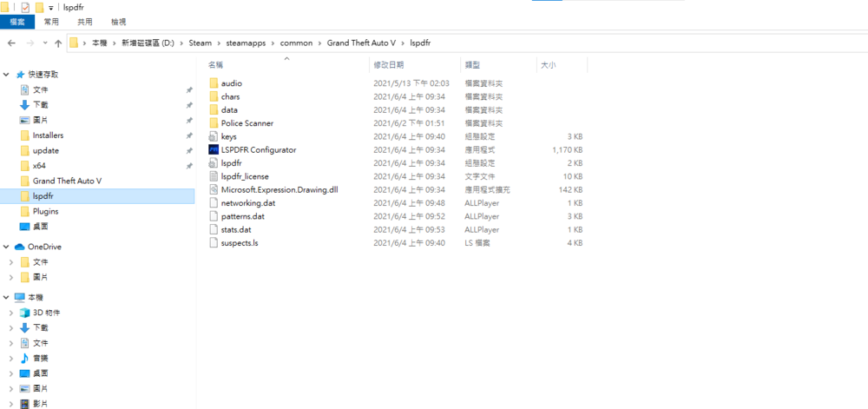
Task: Expand 音樂 node under 本機
Action: [x=11, y=358]
